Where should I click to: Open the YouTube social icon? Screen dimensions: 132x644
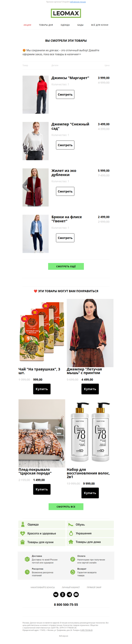point(76,595)
